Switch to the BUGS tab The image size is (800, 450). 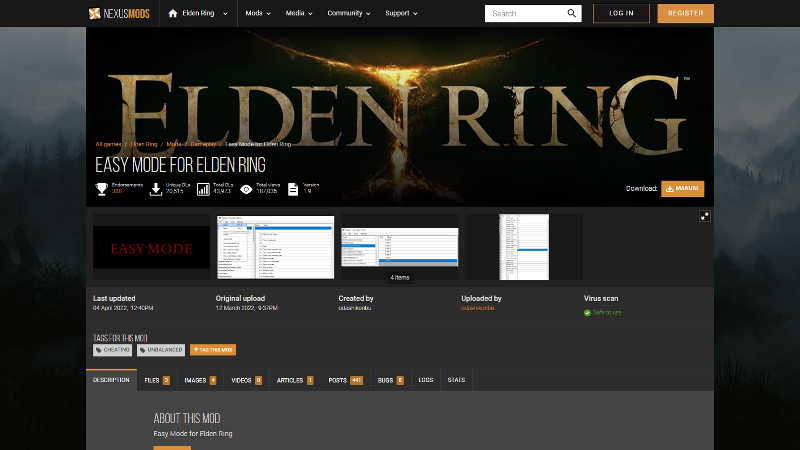click(x=390, y=381)
